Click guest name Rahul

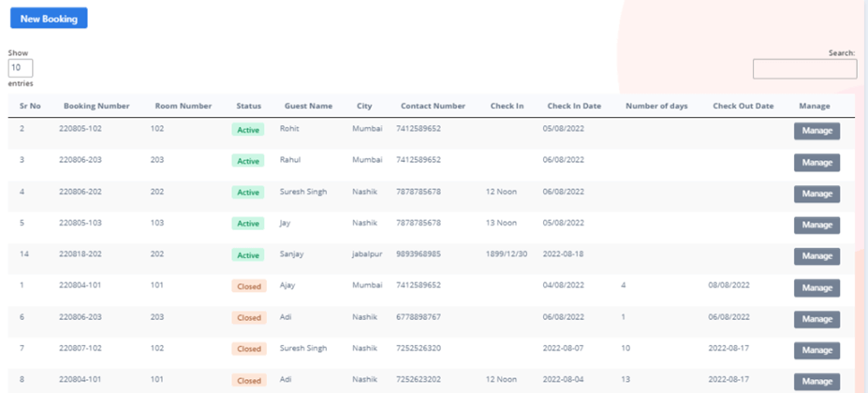tap(289, 160)
